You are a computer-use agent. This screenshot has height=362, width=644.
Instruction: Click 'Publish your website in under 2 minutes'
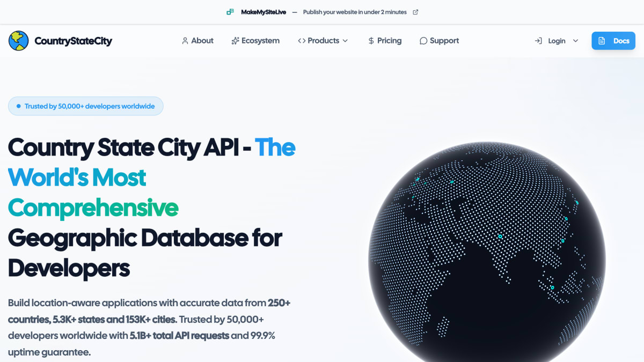(x=355, y=12)
